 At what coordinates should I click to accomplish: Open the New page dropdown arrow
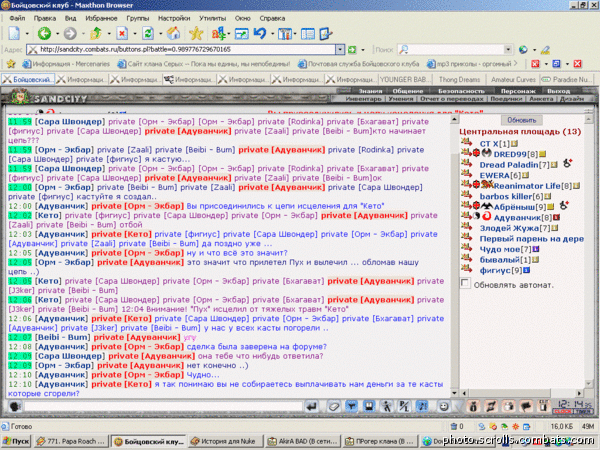coord(27,34)
